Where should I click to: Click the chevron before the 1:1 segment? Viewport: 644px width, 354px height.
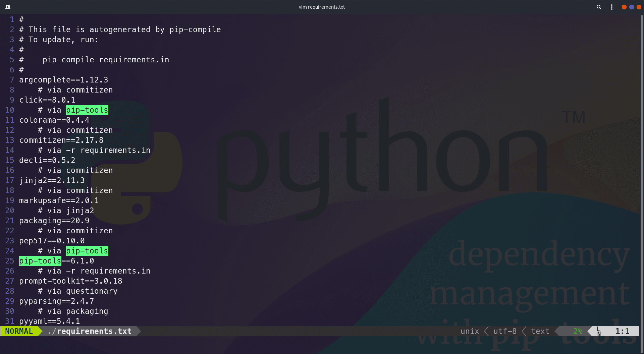(590, 331)
